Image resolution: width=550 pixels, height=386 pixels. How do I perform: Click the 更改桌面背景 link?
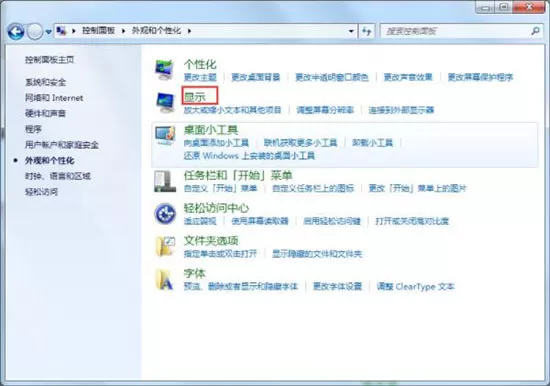pos(256,77)
